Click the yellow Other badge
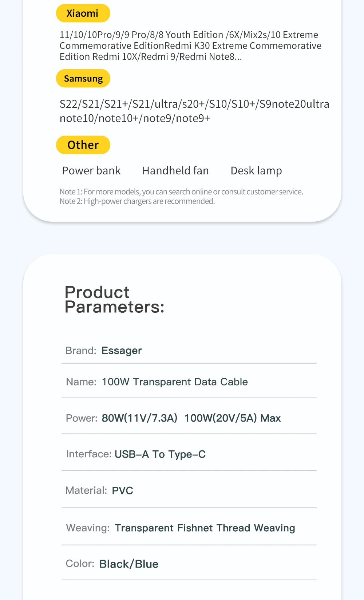 [83, 145]
